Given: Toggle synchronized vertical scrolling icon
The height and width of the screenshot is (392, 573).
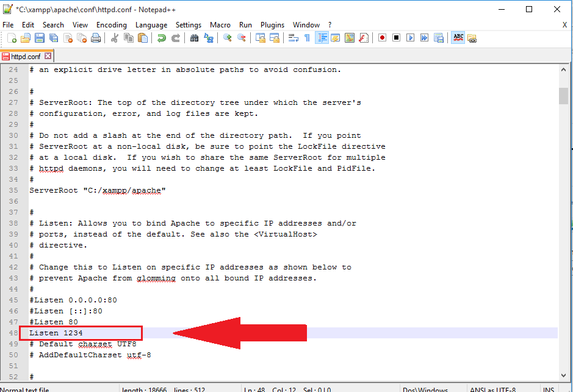Looking at the screenshot, I should coord(260,38).
